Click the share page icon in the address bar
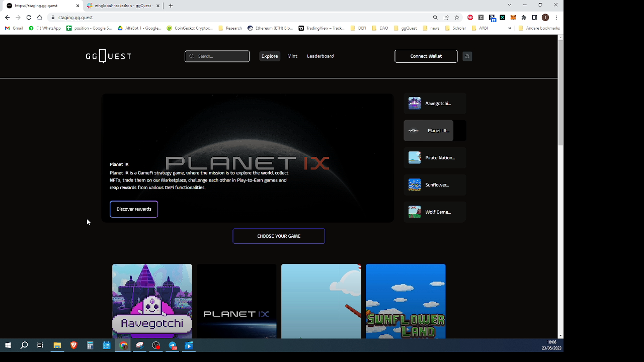Screen dimensions: 644x362 pos(446,18)
